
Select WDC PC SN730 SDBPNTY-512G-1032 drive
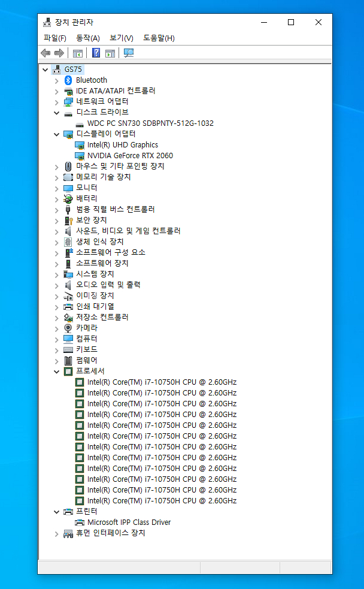[150, 123]
